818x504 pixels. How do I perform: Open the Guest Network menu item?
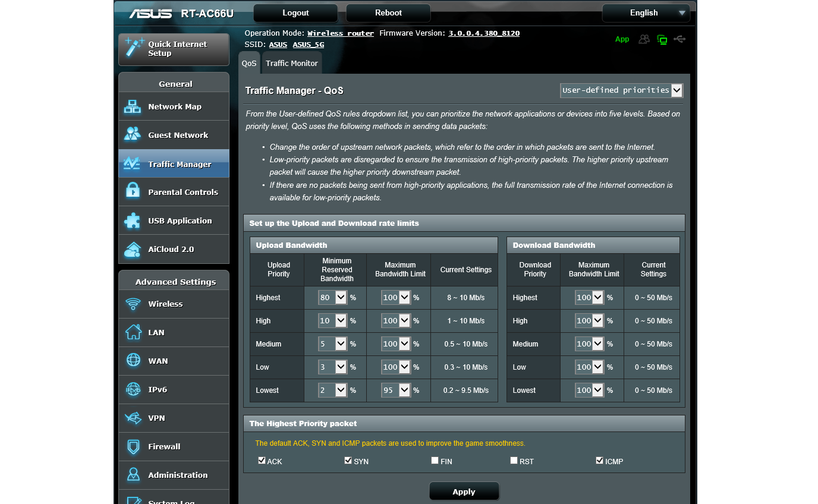pos(174,135)
